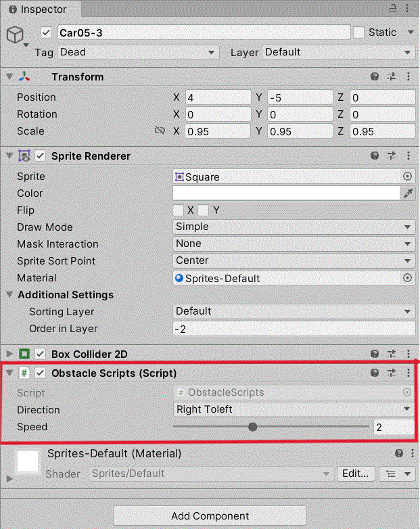Click the Box Collider 2D green icon
The height and width of the screenshot is (529, 420).
coord(24,354)
